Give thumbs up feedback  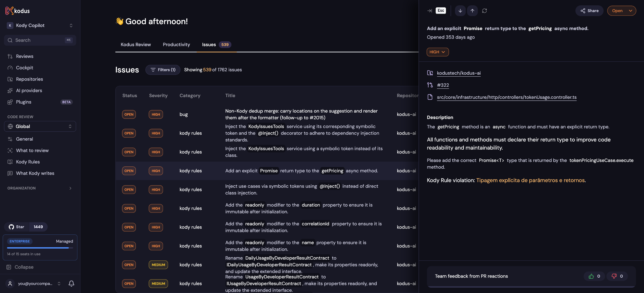point(594,276)
